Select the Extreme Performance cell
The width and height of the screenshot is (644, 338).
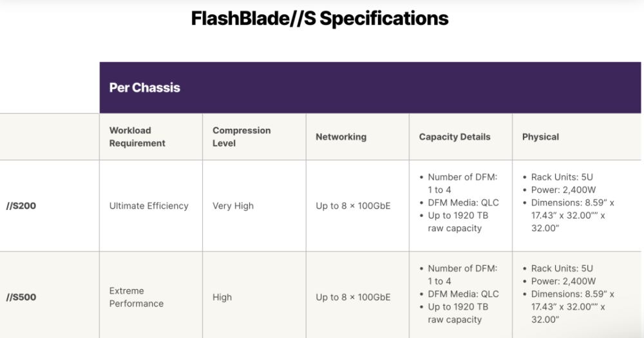(x=137, y=297)
